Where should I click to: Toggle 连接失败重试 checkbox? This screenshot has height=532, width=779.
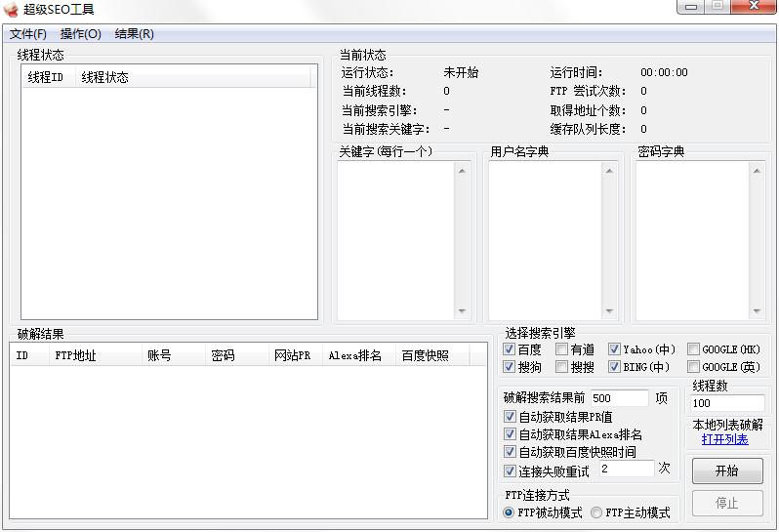510,471
